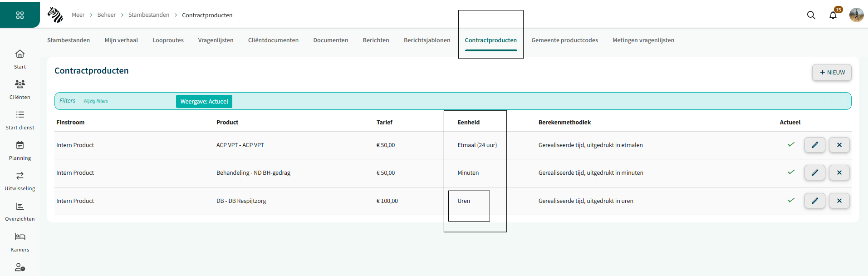This screenshot has height=276, width=868.
Task: Open search with the magnifier icon
Action: [811, 15]
